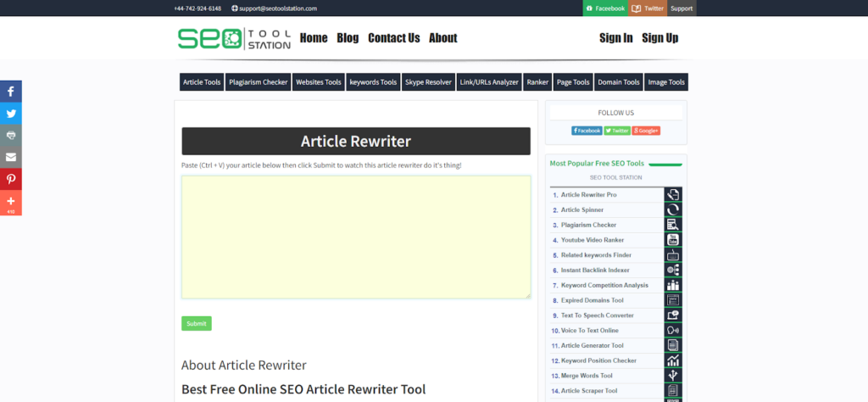The width and height of the screenshot is (868, 402).
Task: Click the print icon on left sidebar
Action: pos(11,136)
